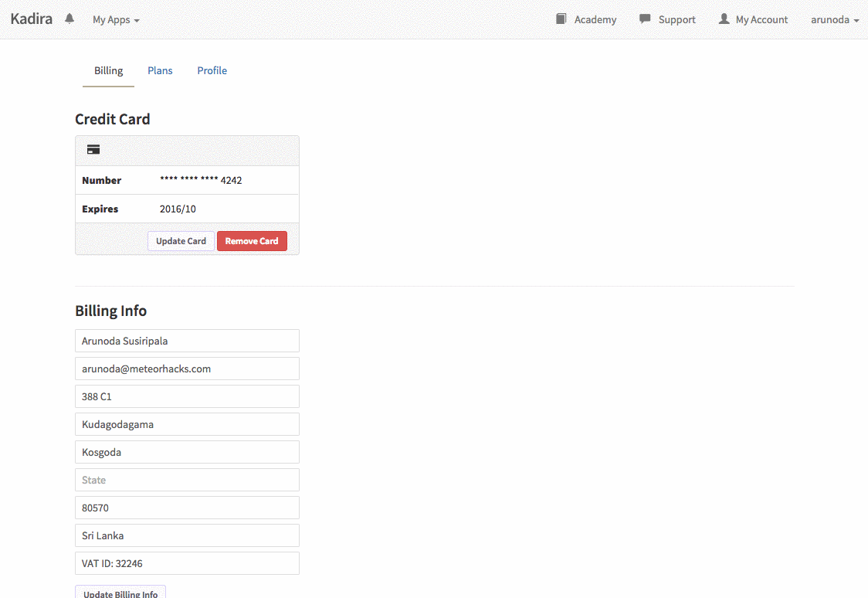The height and width of the screenshot is (598, 868).
Task: Select the Billing tab
Action: click(x=108, y=70)
